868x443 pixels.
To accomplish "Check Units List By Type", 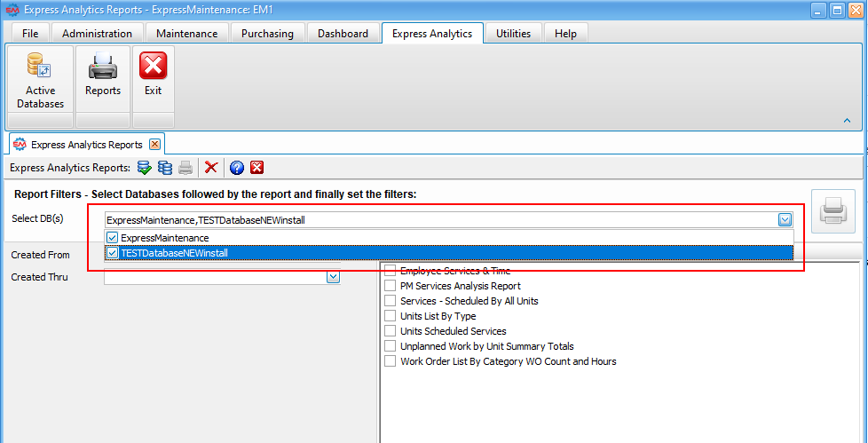I will [391, 316].
